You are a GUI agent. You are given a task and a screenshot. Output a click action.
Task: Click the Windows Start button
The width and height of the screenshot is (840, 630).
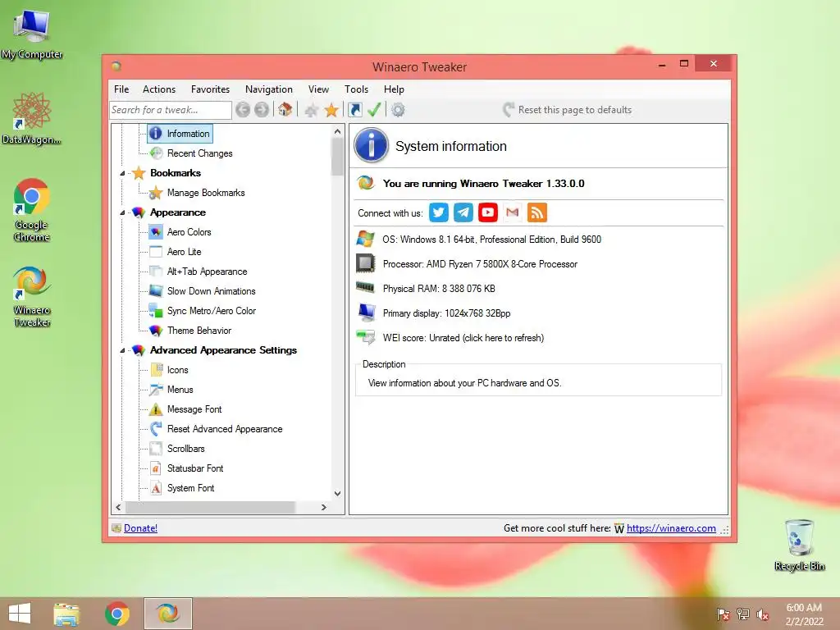pyautogui.click(x=20, y=614)
